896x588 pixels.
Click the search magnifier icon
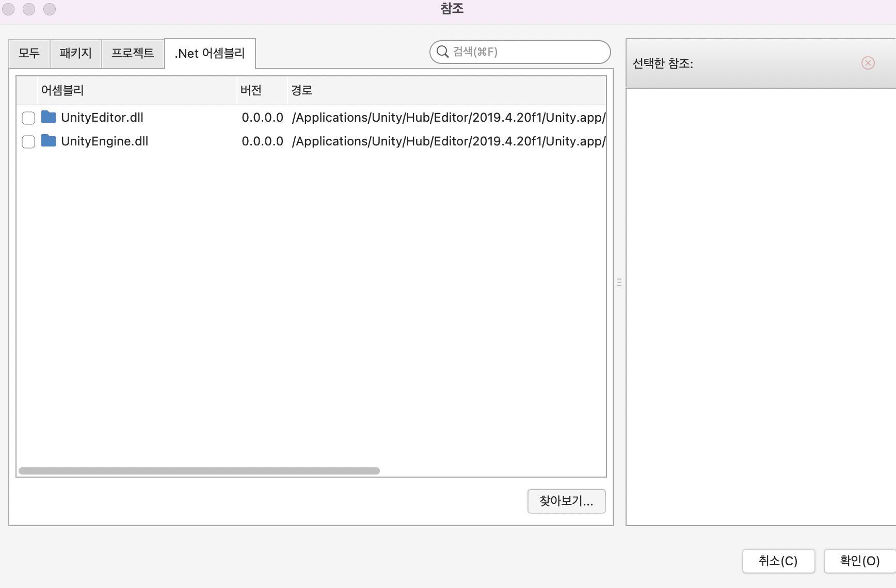pyautogui.click(x=442, y=52)
